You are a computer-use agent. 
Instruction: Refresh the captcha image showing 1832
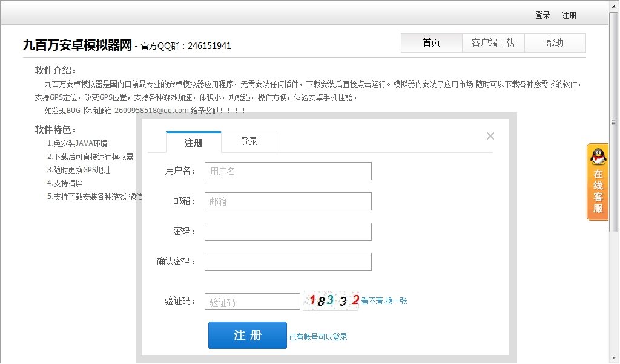(331, 299)
